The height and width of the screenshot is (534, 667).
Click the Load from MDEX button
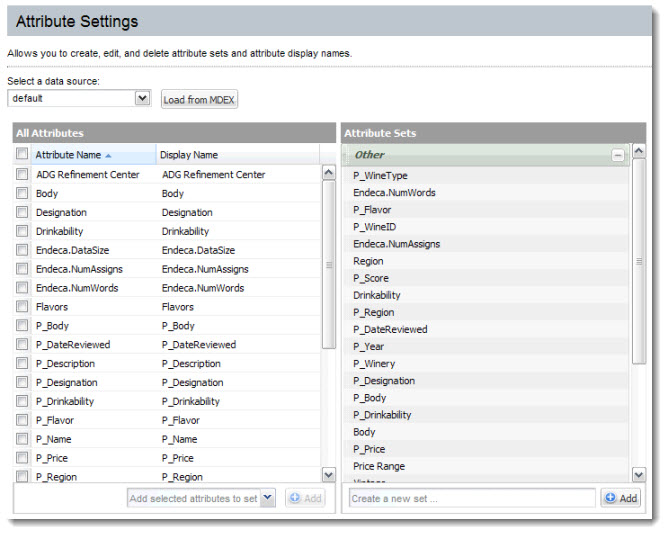coord(199,99)
